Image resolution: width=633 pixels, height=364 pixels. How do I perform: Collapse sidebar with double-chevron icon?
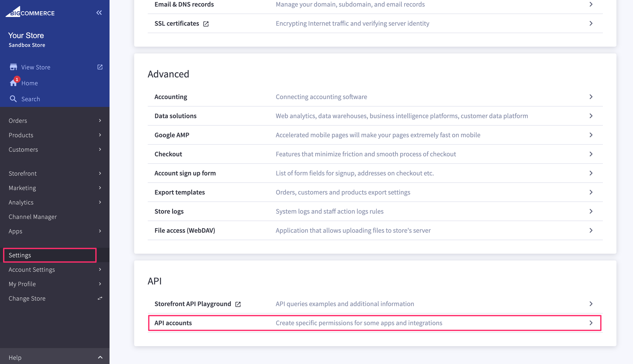pyautogui.click(x=99, y=13)
